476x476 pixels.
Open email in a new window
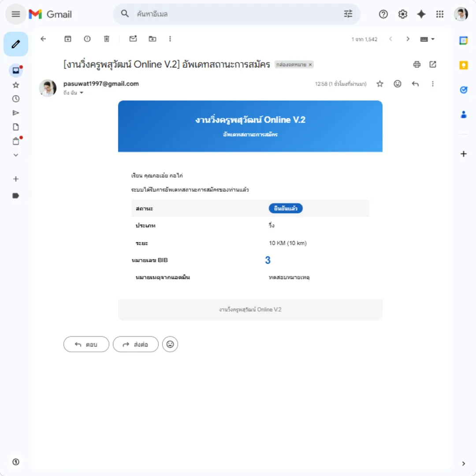click(x=433, y=64)
